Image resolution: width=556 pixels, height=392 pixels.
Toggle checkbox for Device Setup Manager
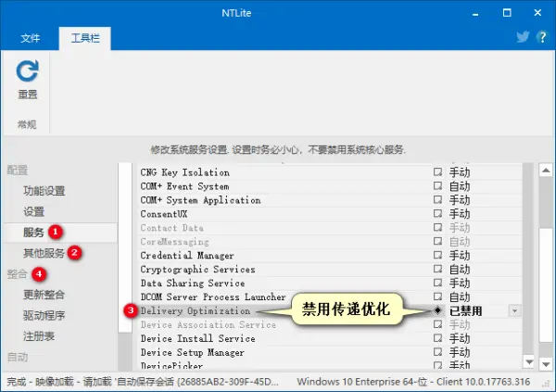tap(438, 352)
